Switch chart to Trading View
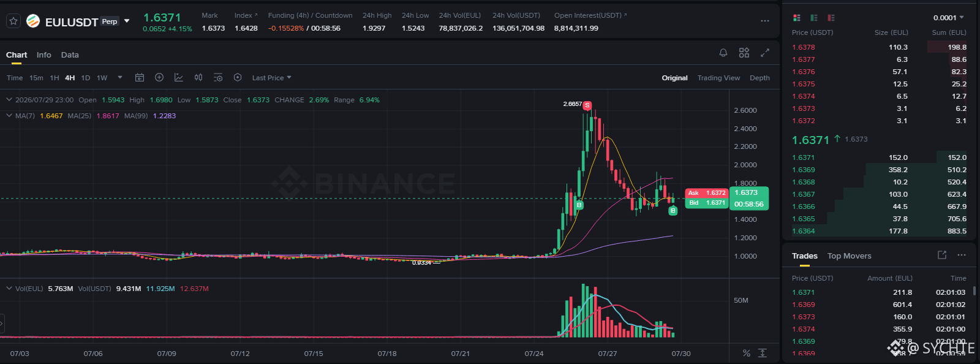980x364 pixels. click(x=718, y=78)
